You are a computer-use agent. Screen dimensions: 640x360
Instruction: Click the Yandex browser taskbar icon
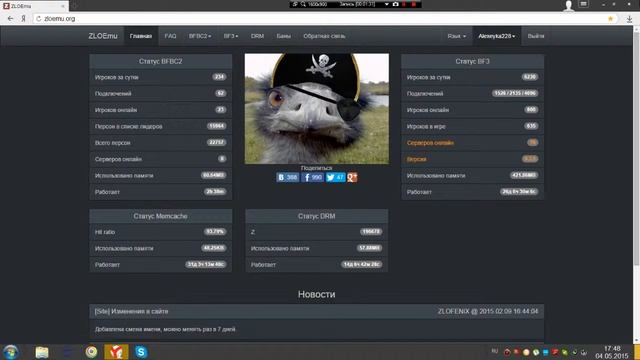pyautogui.click(x=116, y=352)
